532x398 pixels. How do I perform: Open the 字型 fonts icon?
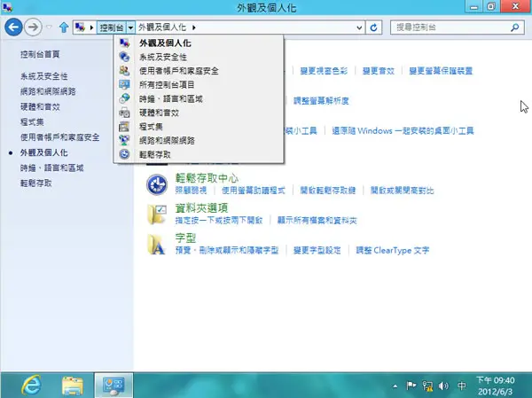156,245
